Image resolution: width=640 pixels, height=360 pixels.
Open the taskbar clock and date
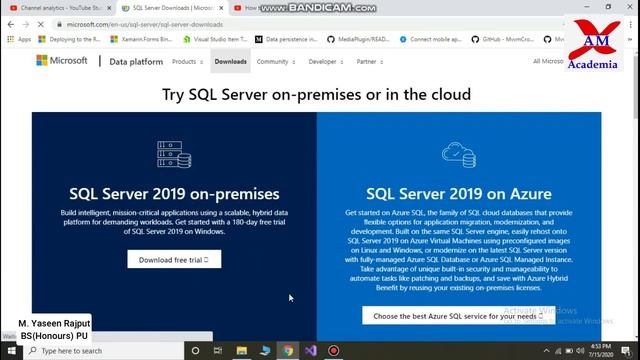tap(601, 351)
